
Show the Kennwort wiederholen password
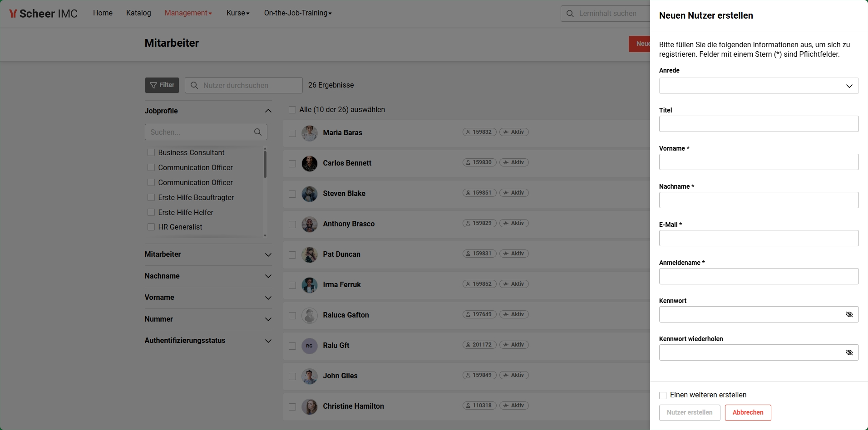coord(849,352)
